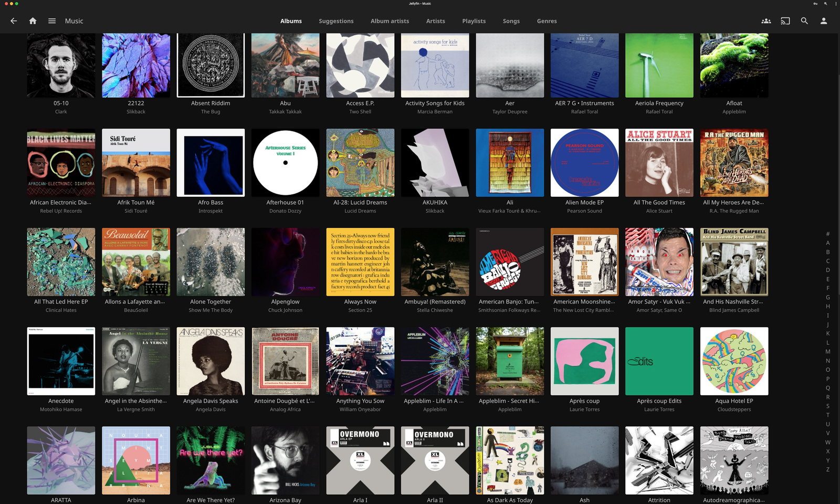Screen dimensions: 840x504
Task: Jump to letter M in alphabet picker
Action: tap(828, 352)
